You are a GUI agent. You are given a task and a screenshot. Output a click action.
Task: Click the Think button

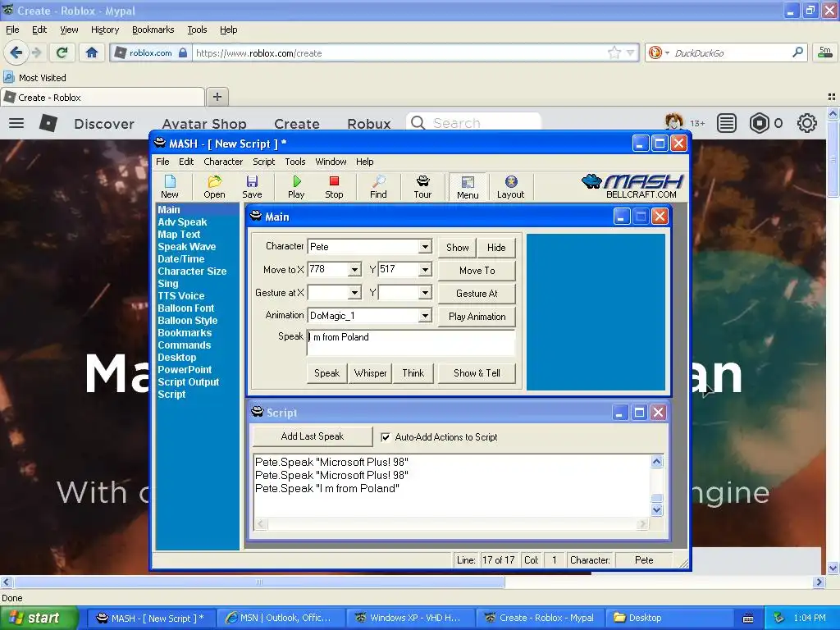click(413, 373)
